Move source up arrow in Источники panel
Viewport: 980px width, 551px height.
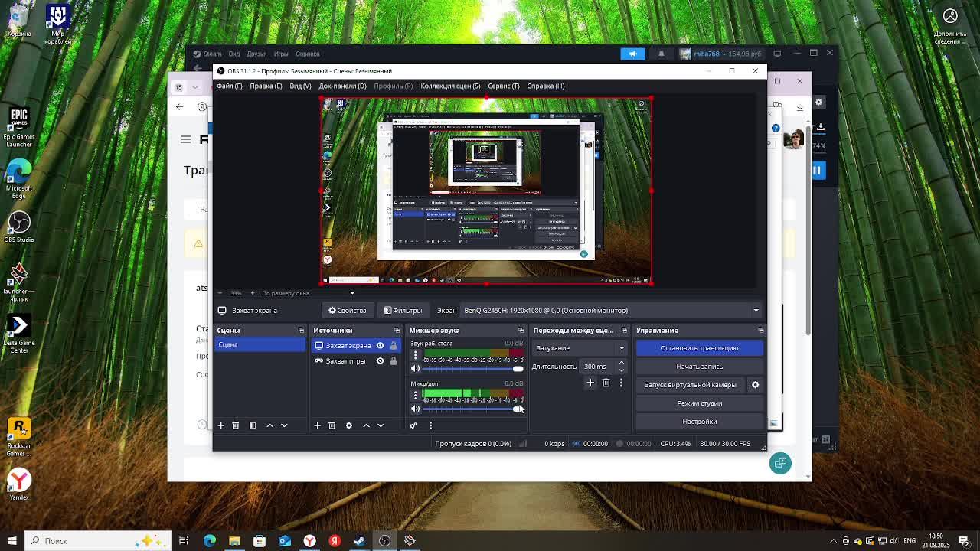[x=366, y=425]
